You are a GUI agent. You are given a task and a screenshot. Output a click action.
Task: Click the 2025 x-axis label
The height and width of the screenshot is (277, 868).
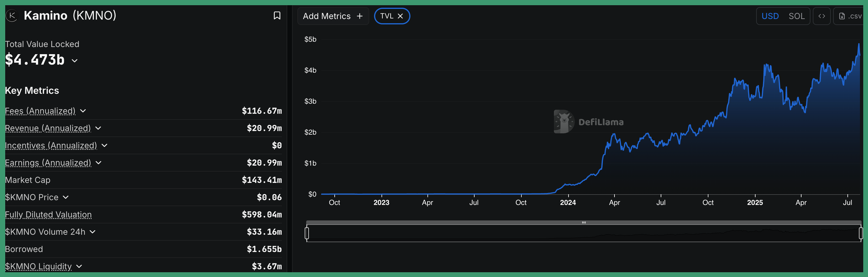[x=755, y=202]
